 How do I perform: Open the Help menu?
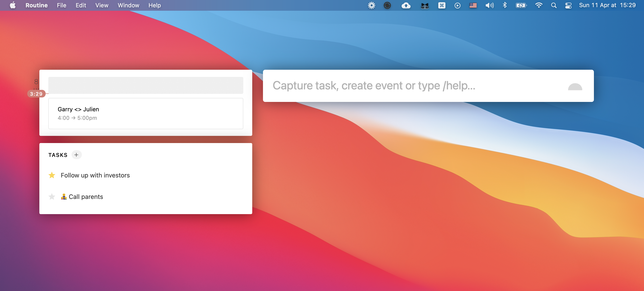(154, 5)
